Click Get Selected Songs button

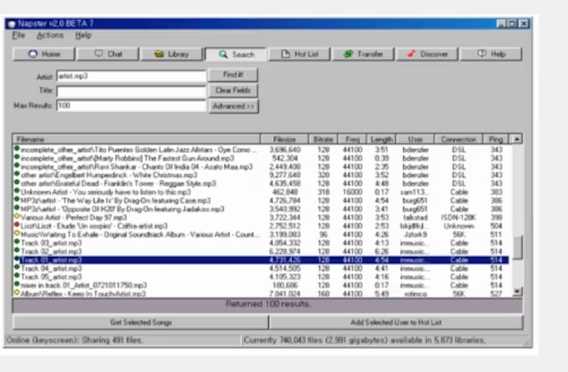coord(141,322)
